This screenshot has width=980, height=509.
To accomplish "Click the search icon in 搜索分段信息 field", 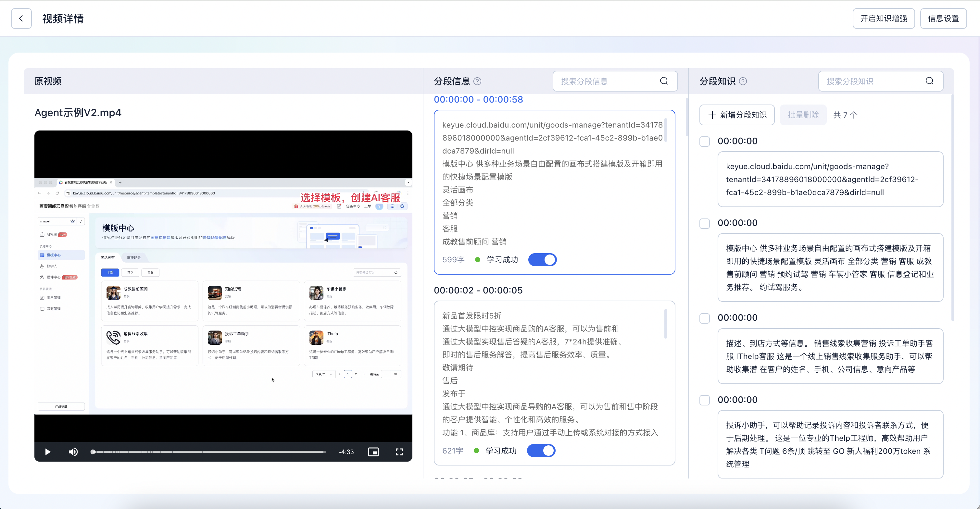I will 664,81.
